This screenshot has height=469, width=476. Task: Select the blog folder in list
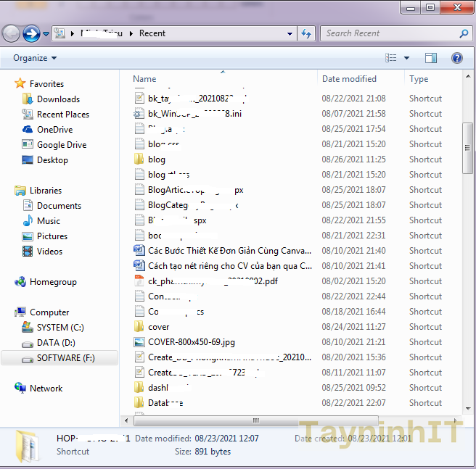tap(157, 159)
